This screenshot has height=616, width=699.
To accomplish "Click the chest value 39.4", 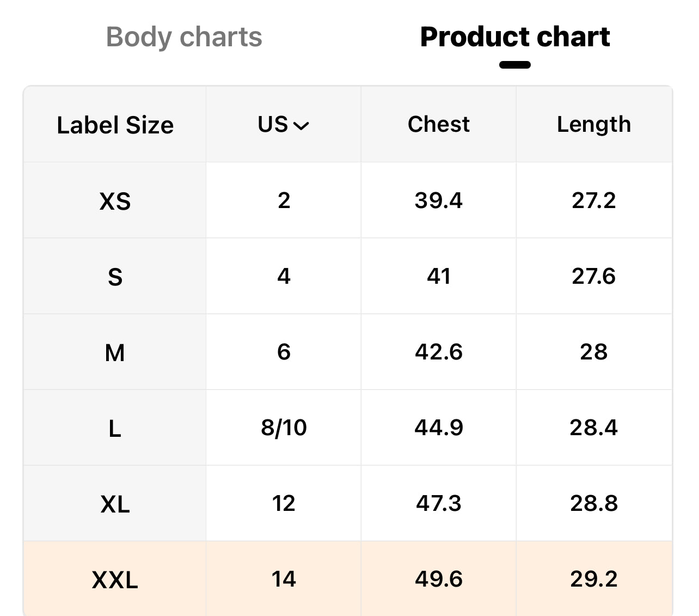I will pos(438,200).
